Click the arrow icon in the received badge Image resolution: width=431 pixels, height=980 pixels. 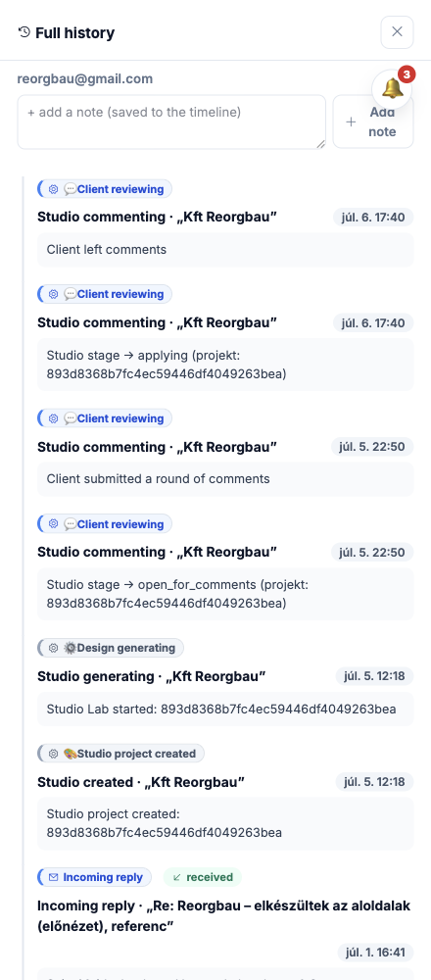176,877
